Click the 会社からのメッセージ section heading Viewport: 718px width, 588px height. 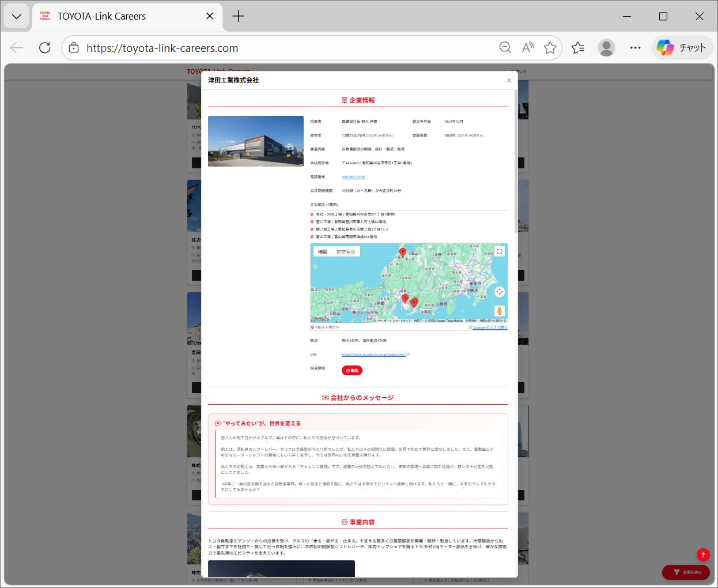click(x=358, y=398)
